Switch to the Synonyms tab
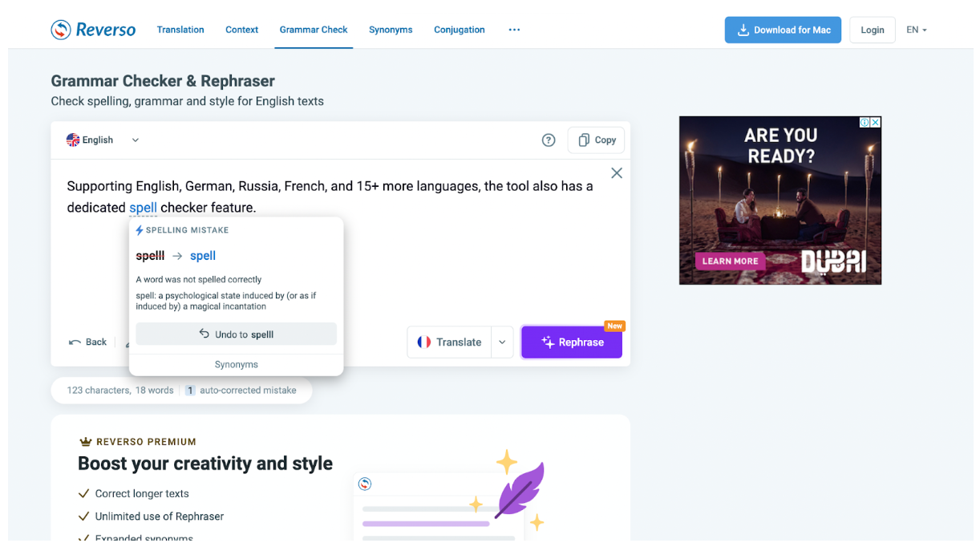Image resolution: width=980 pixels, height=547 pixels. coord(391,30)
